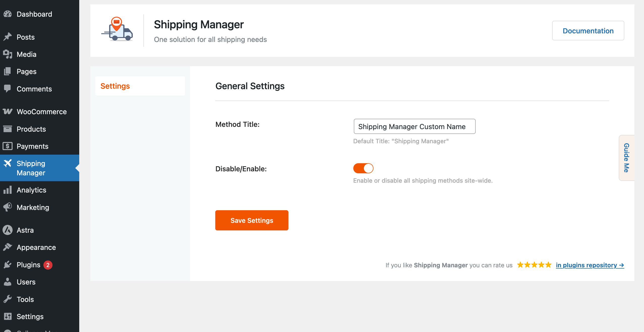This screenshot has height=332, width=644.
Task: Click the Method Title label
Action: [x=237, y=124]
